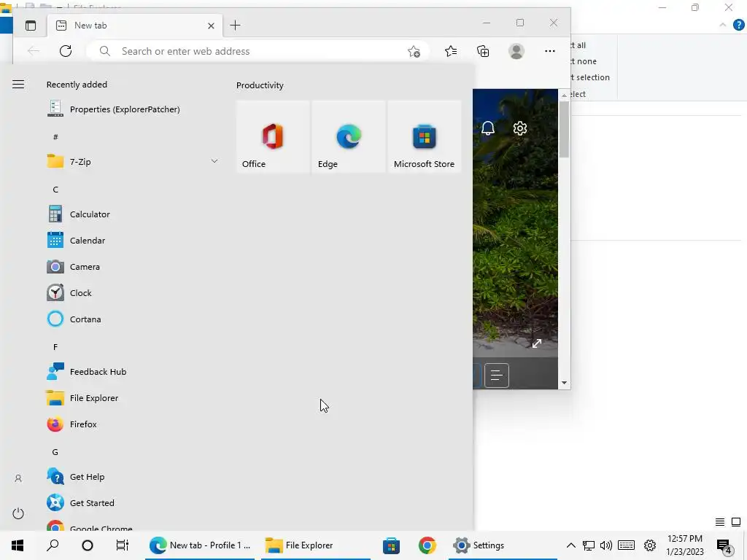
Task: Switch to Settings taskbar button
Action: 503,545
